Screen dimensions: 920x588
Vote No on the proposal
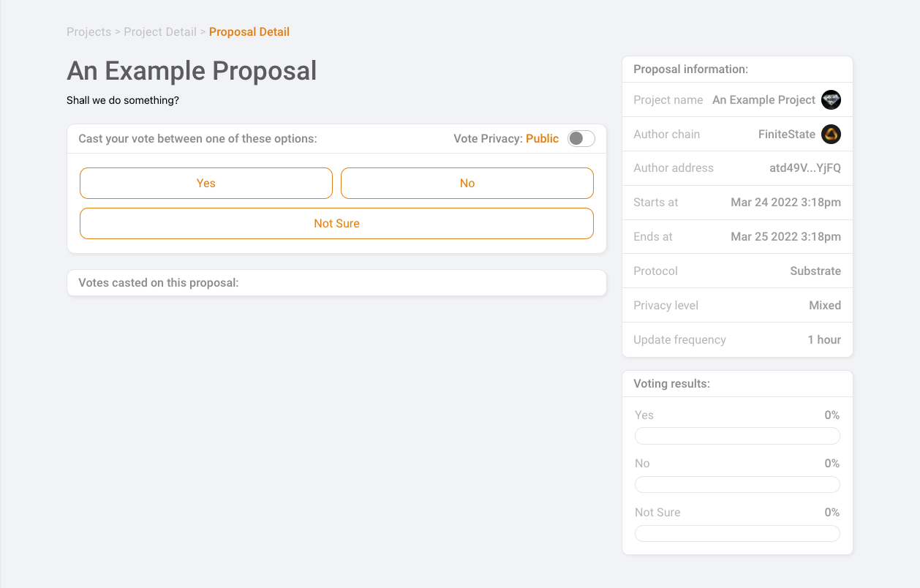(467, 184)
